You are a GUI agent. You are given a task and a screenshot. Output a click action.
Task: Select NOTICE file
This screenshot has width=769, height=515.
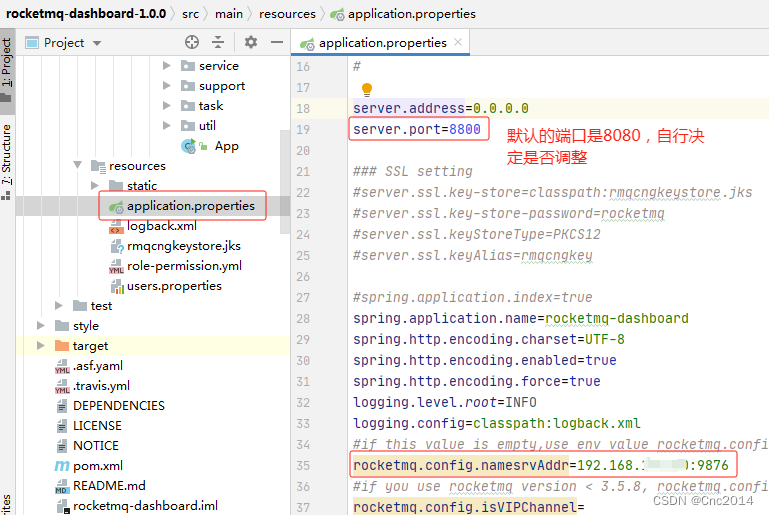pyautogui.click(x=96, y=445)
